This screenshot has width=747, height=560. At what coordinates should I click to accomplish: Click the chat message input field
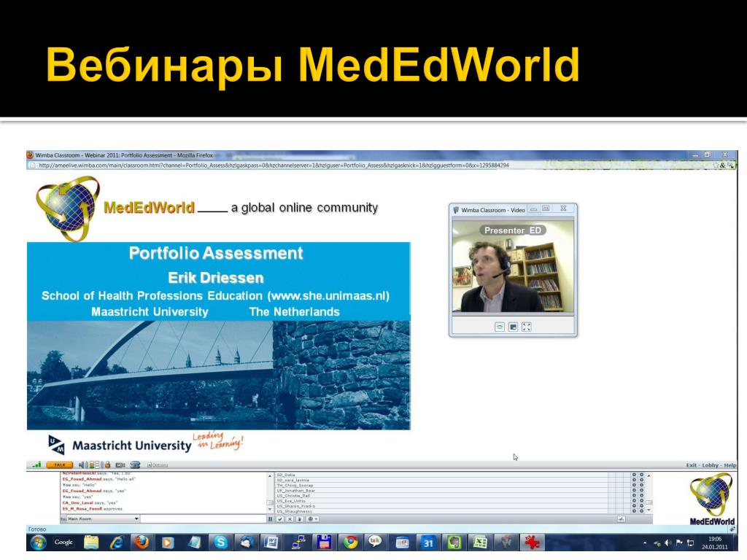[x=204, y=519]
